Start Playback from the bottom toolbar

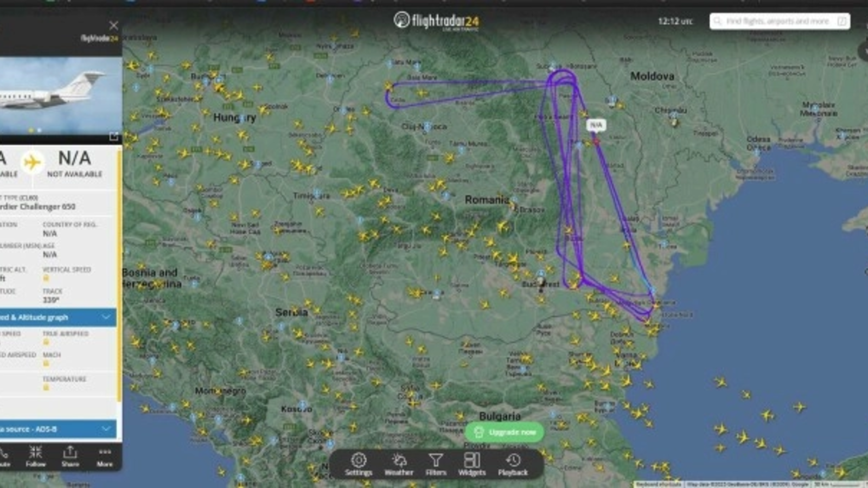click(x=513, y=465)
